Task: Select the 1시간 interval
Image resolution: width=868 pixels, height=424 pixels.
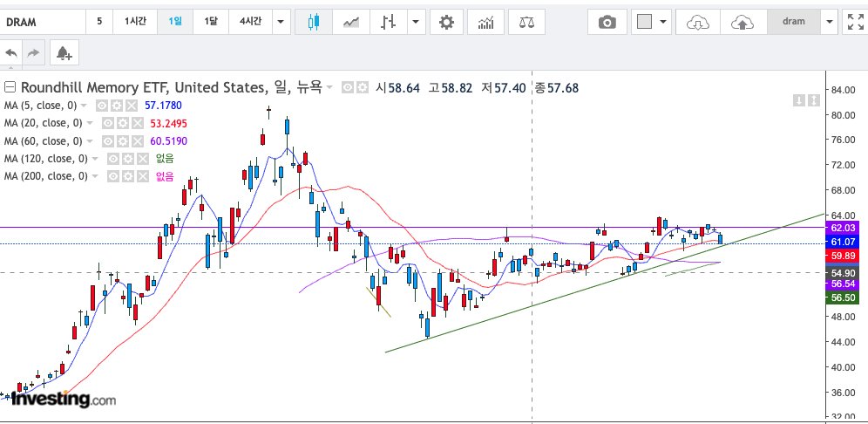Action: [135, 22]
